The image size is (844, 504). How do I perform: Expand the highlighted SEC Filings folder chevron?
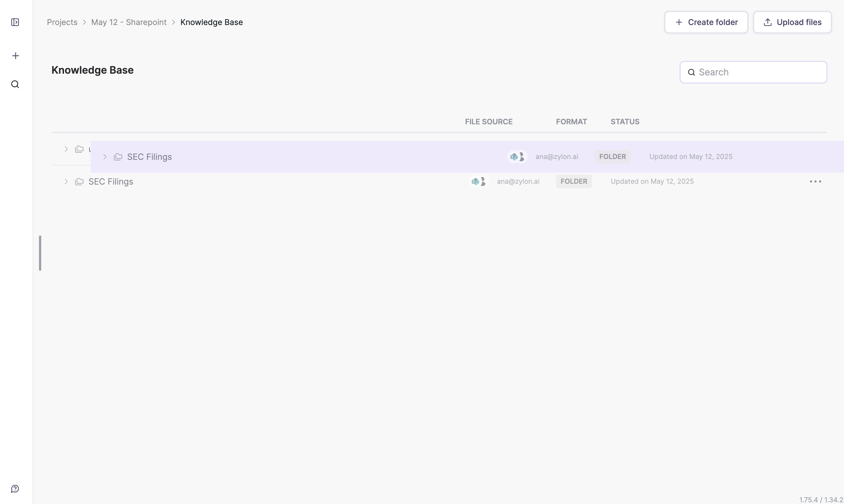tap(105, 157)
